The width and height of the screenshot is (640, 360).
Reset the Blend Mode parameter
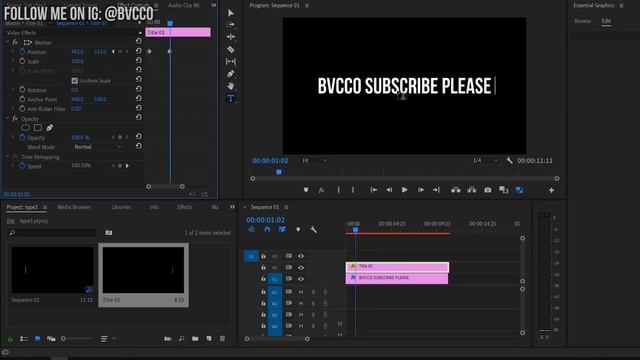click(139, 147)
